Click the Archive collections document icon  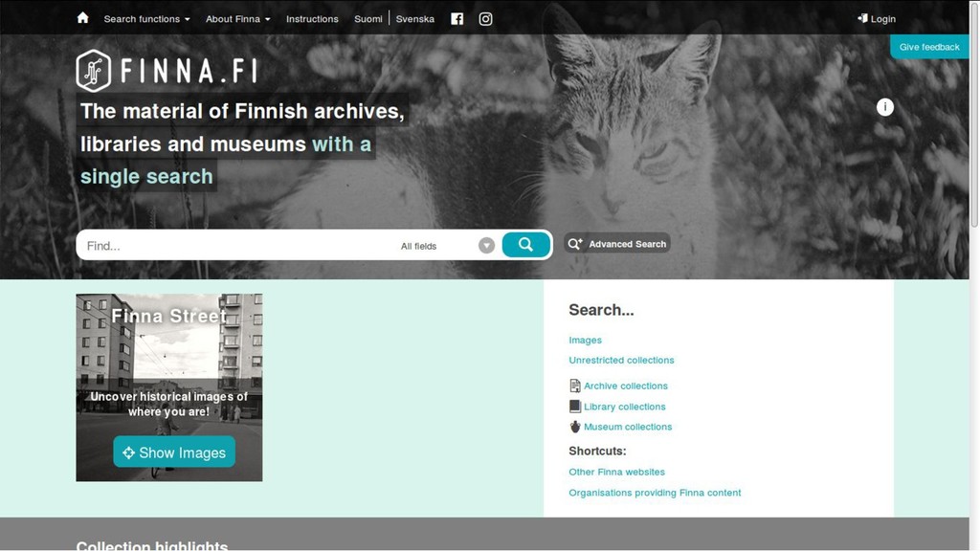coord(575,386)
